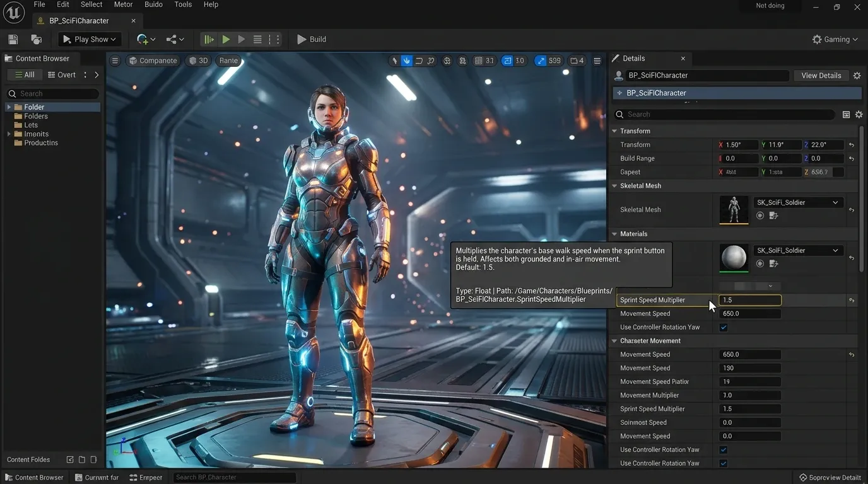Click View Details button
The image size is (868, 484).
pos(821,75)
